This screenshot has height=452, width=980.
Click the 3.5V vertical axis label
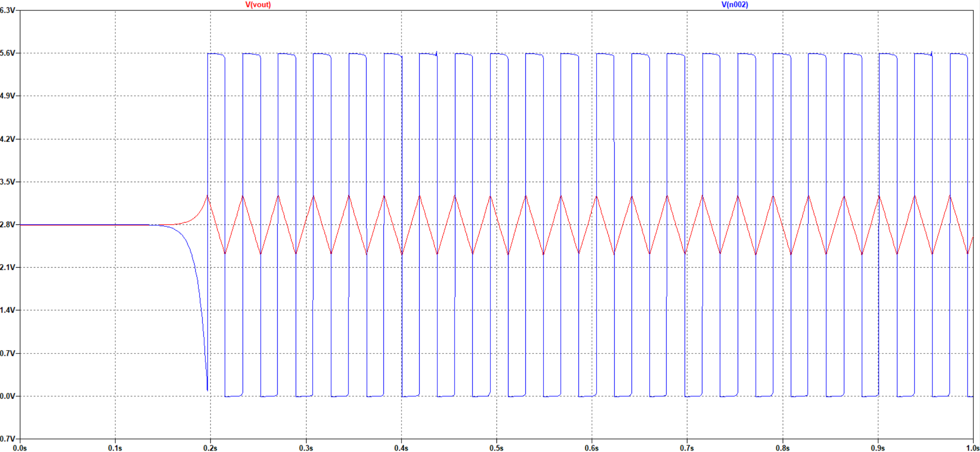click(x=7, y=181)
